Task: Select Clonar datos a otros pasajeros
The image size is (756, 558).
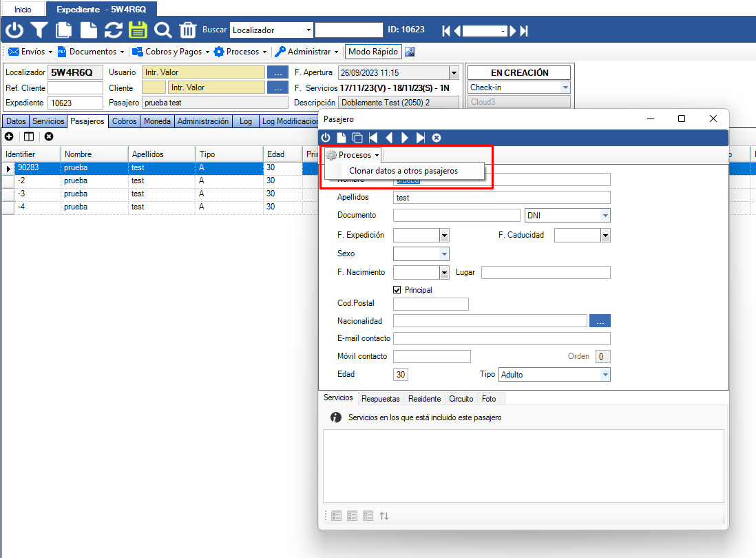Action: (403, 171)
